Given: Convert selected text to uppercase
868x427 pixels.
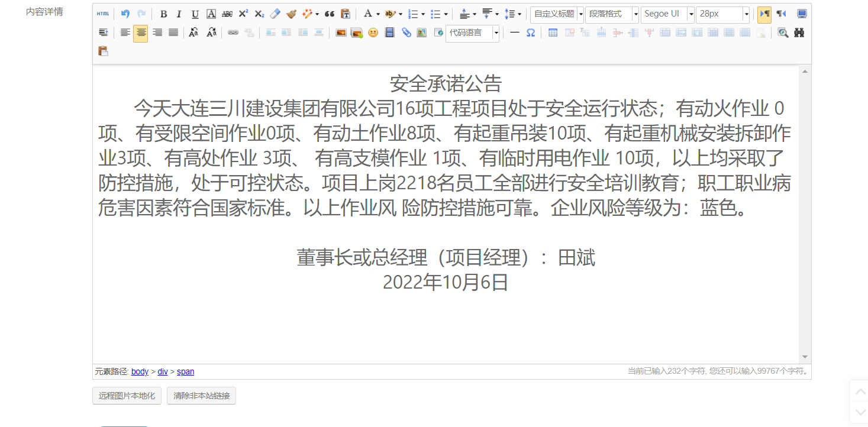Looking at the screenshot, I should (193, 33).
